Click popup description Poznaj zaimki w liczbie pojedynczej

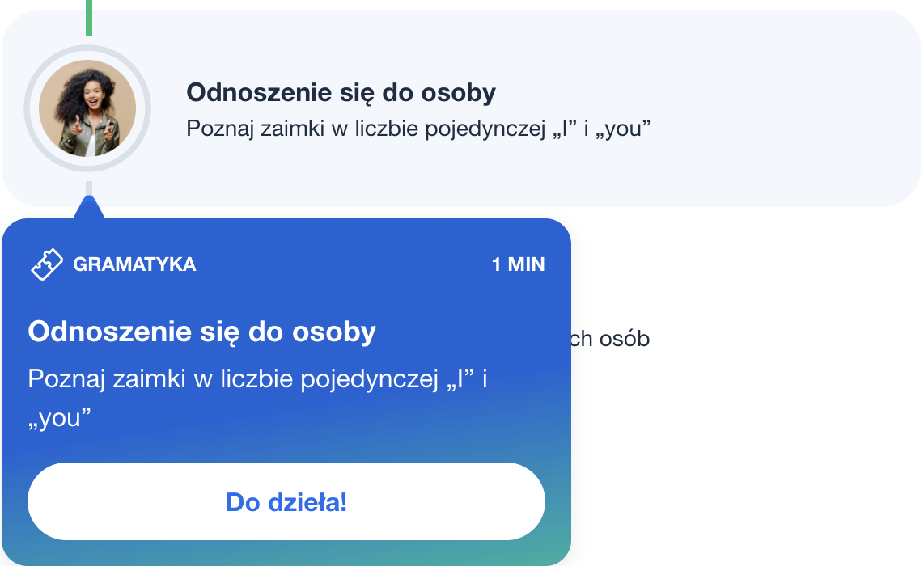257,378
